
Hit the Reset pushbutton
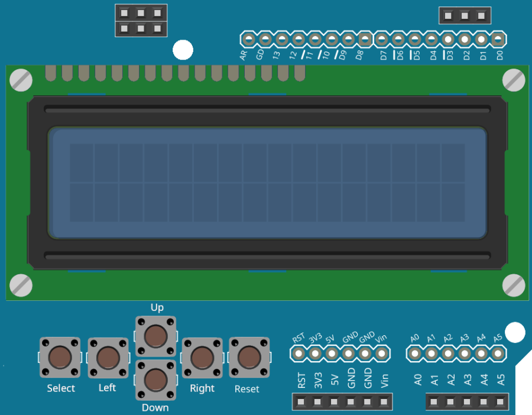(x=249, y=357)
